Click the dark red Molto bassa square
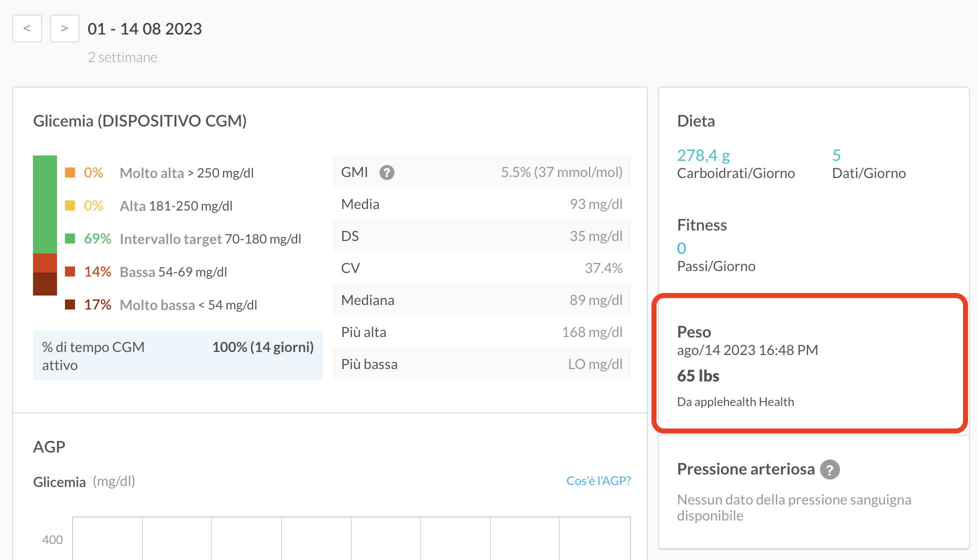The width and height of the screenshot is (978, 560). [x=70, y=304]
